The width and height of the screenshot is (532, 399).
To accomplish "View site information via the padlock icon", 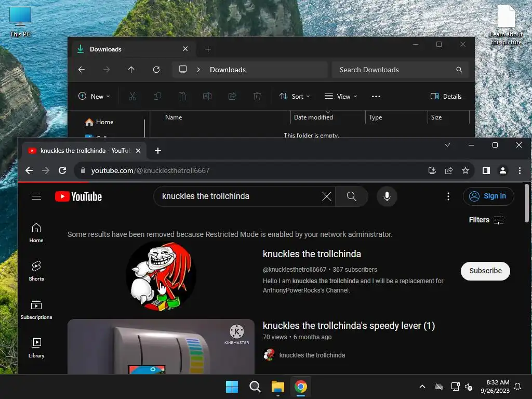I will click(83, 170).
